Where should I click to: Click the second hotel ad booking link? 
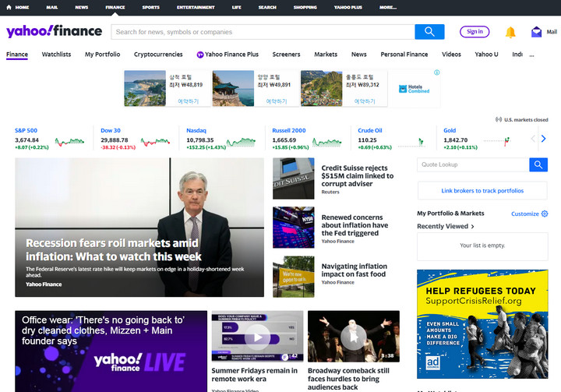[x=277, y=101]
